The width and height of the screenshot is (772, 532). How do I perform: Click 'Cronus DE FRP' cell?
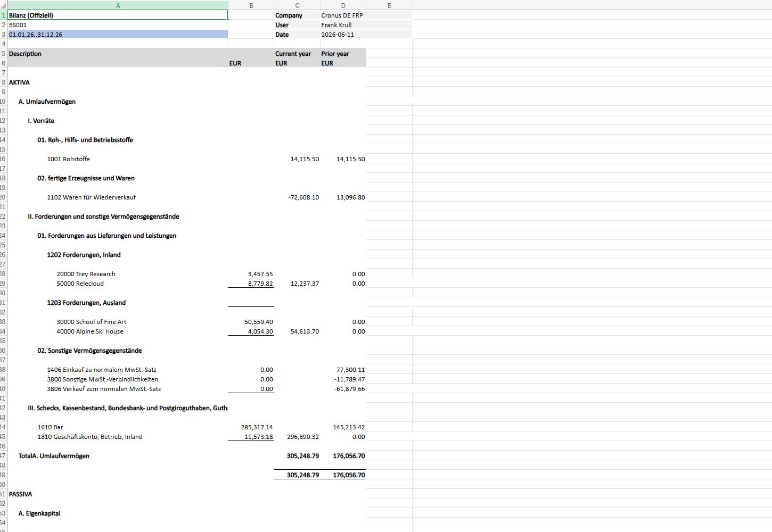343,15
